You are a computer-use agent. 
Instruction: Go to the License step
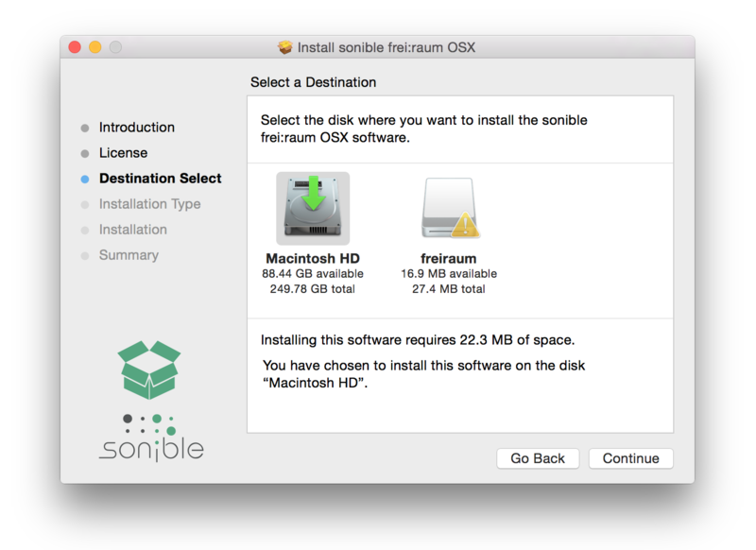coord(123,153)
